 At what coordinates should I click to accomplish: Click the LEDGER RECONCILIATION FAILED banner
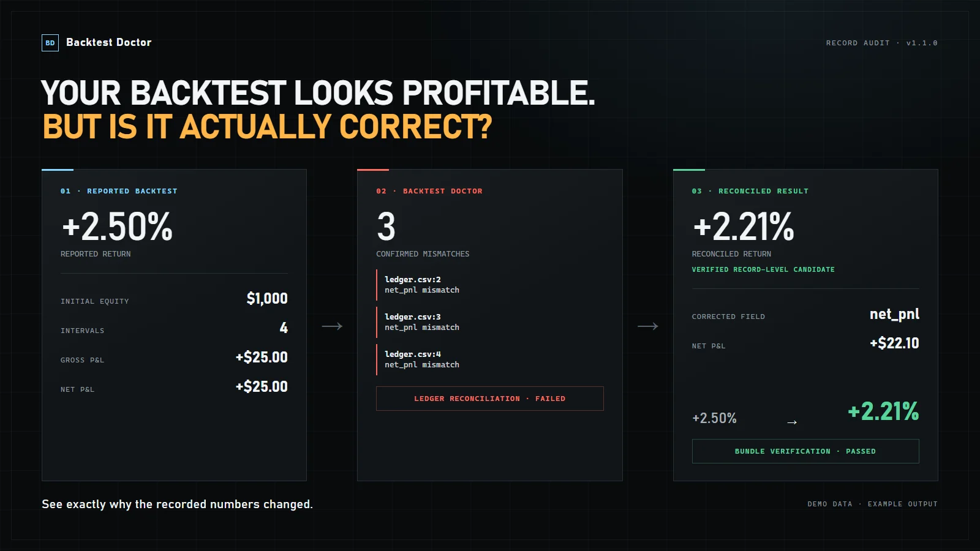[x=490, y=399]
